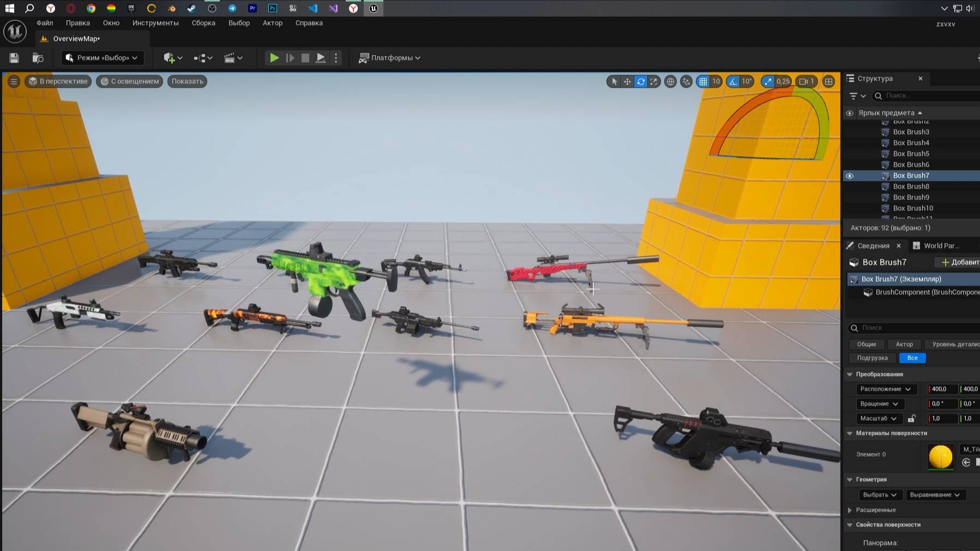Expand the Расположение dropdown
The width and height of the screenshot is (980, 551).
[886, 389]
